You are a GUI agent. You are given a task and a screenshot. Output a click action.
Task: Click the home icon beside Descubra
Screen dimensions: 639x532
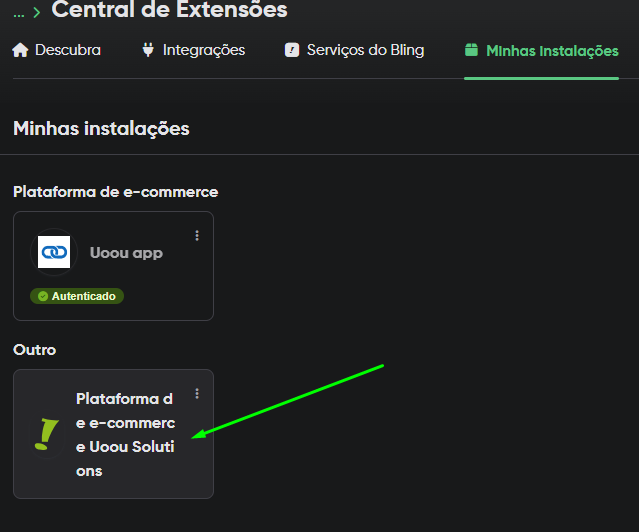pyautogui.click(x=20, y=50)
